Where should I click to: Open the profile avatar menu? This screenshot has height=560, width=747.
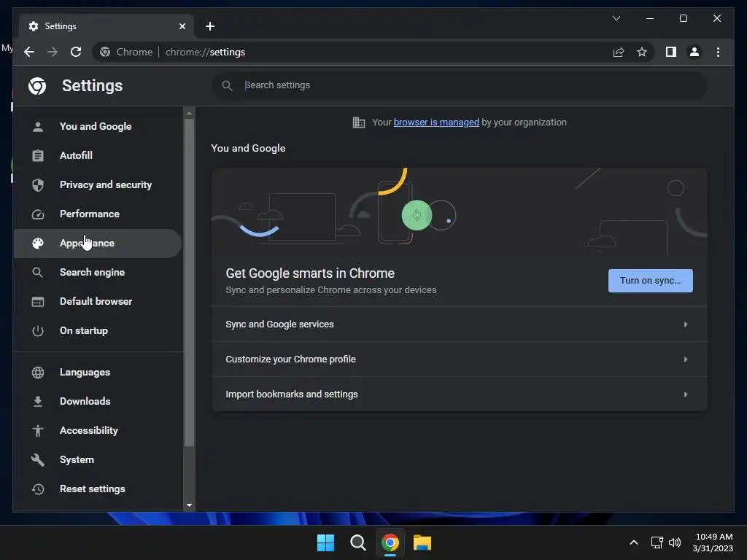(694, 52)
